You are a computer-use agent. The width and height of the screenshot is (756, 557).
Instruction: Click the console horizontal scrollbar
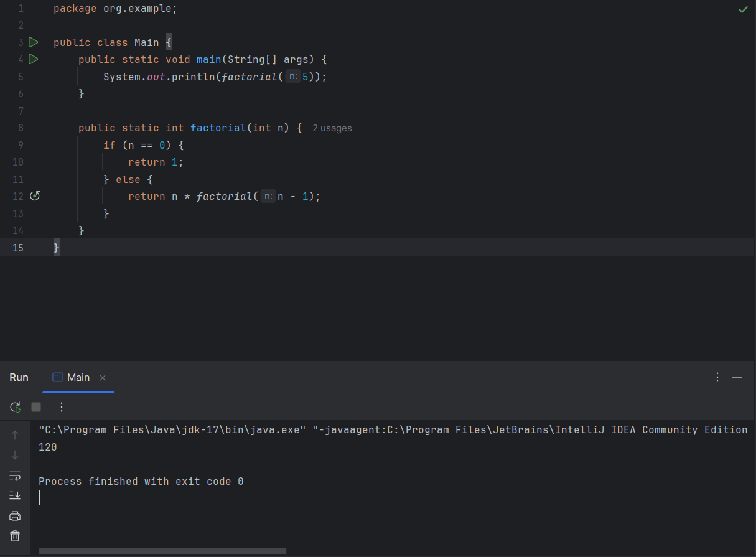(x=162, y=551)
